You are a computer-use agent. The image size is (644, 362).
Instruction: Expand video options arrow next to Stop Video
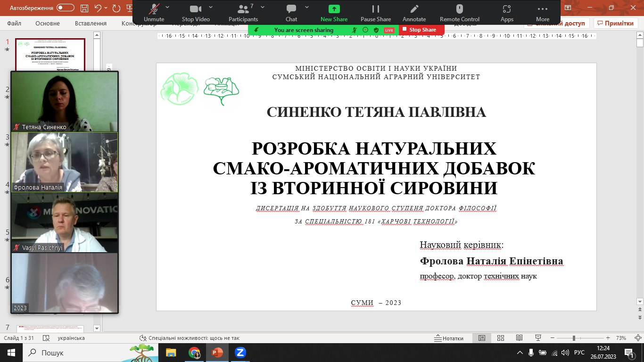[211, 8]
